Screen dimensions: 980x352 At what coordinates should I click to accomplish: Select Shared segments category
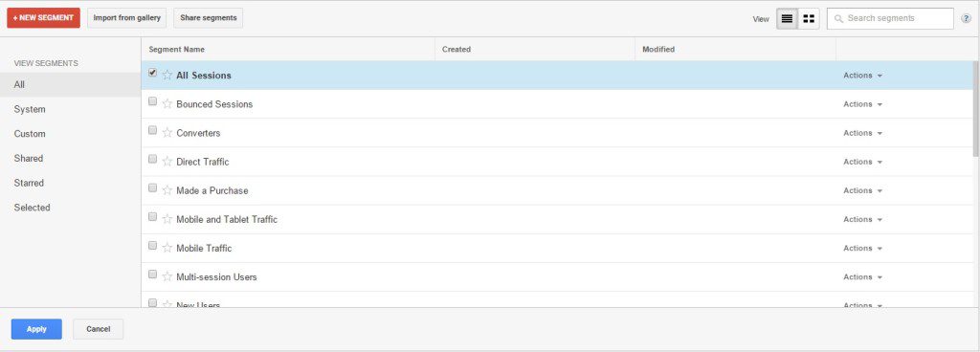point(71,158)
